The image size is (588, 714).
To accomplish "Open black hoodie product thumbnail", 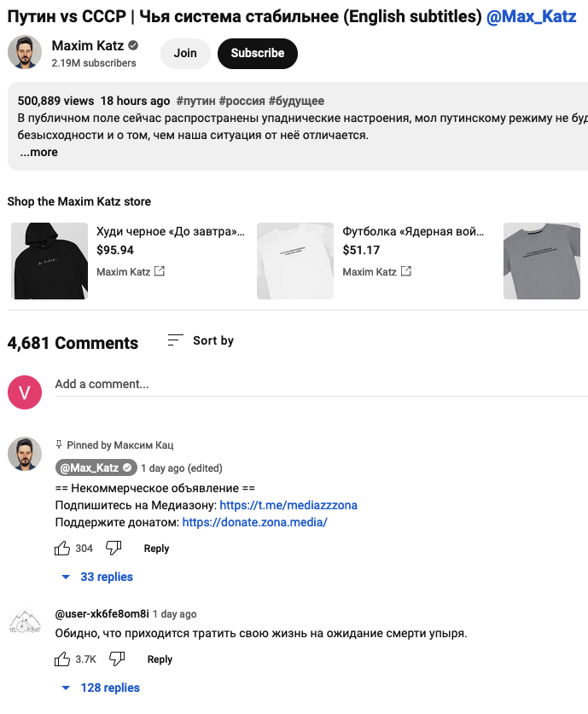I will (x=49, y=260).
